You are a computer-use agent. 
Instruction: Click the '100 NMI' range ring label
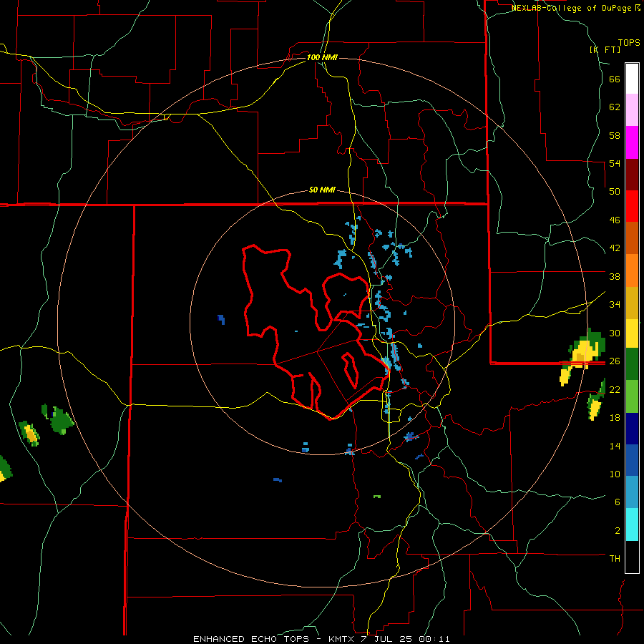point(322,57)
